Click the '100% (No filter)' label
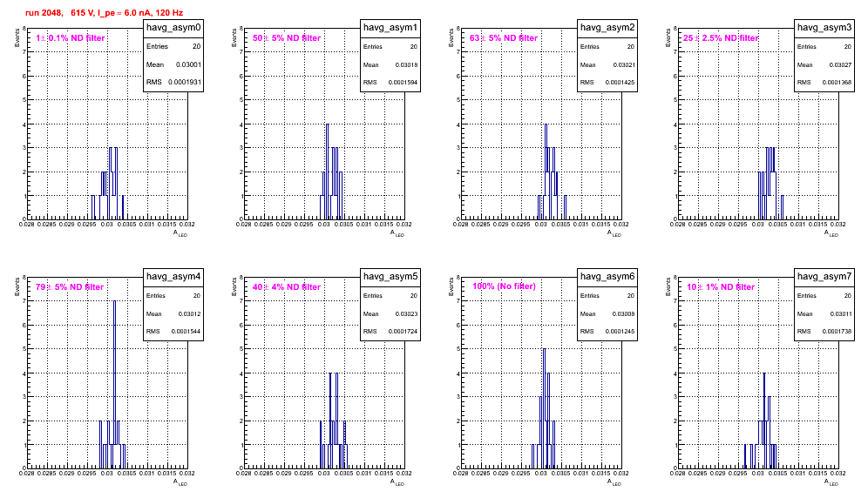 coord(505,286)
